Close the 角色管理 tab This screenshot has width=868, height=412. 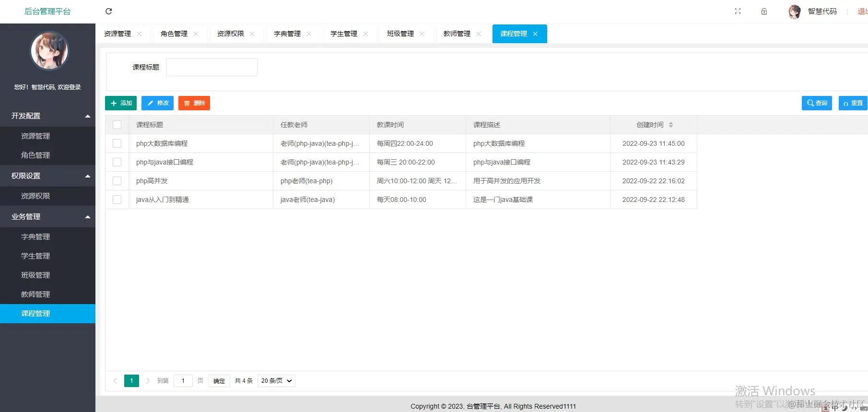pyautogui.click(x=196, y=34)
